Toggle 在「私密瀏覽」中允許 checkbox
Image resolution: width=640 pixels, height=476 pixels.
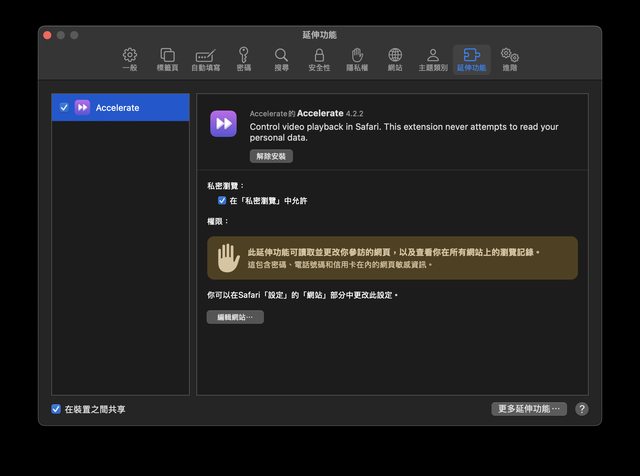(222, 200)
